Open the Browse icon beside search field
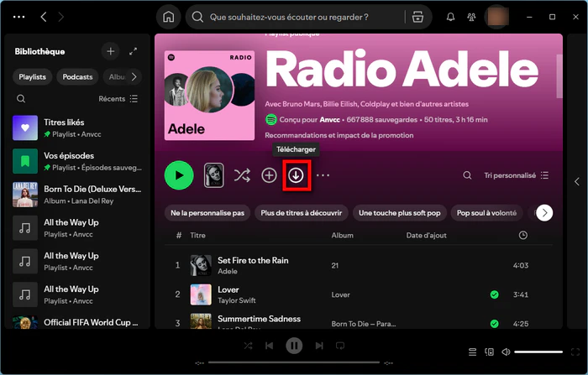588x375 pixels. [417, 17]
